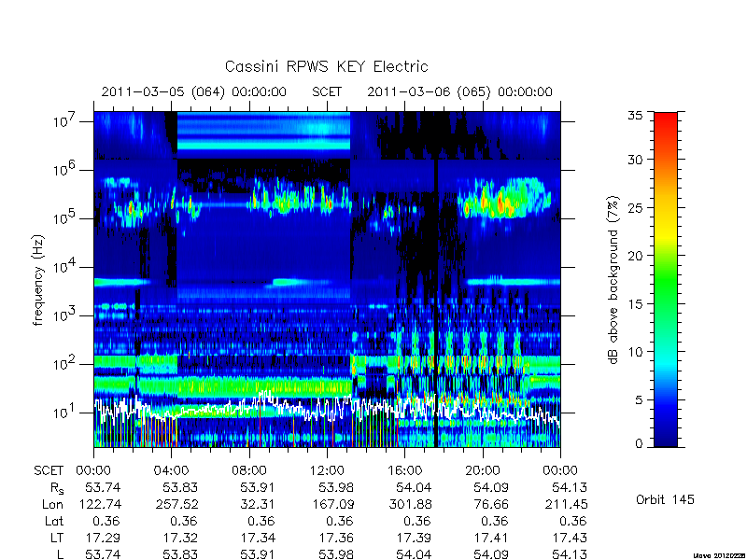Click inside the spectrogram plot area
This screenshot has height=560, width=747.
click(x=327, y=279)
